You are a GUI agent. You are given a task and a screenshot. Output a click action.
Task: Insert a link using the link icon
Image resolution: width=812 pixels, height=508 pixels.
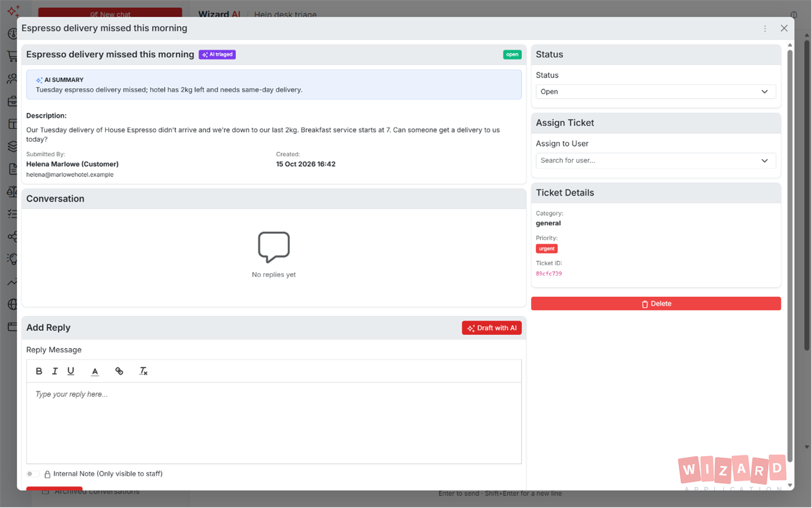(119, 371)
